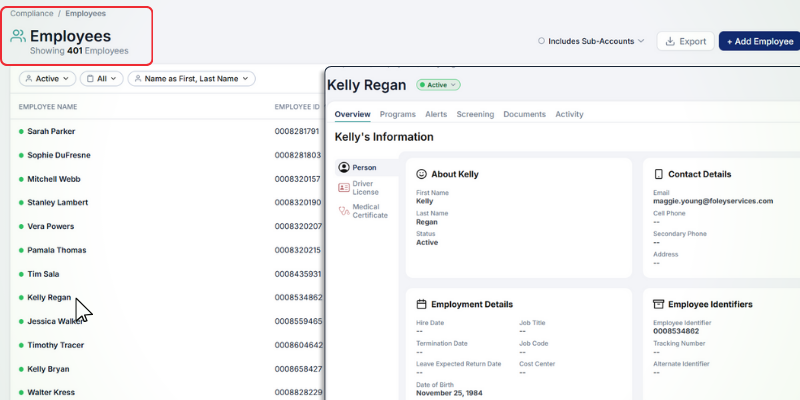Switch to the Overview tab
This screenshot has height=400, width=800.
point(353,114)
